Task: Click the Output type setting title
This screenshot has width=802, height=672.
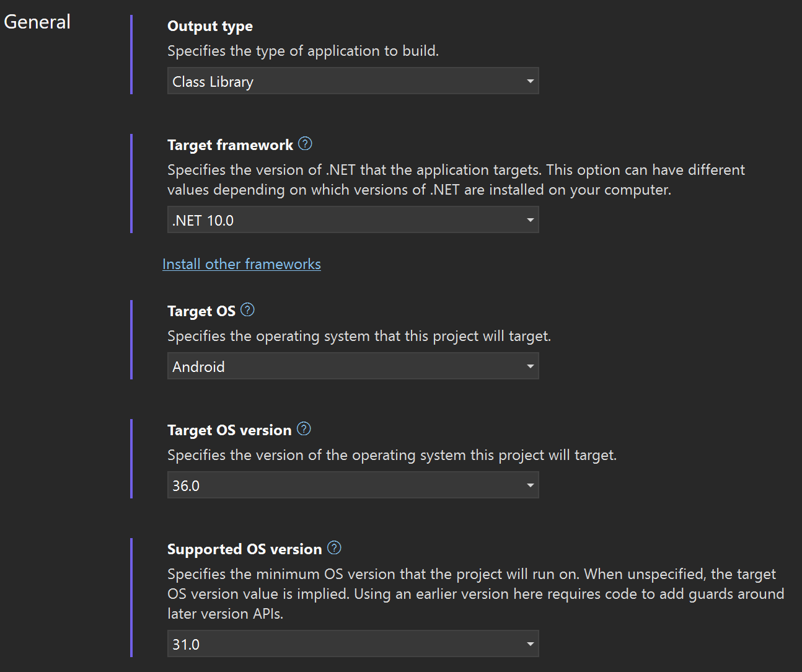Action: click(x=210, y=26)
